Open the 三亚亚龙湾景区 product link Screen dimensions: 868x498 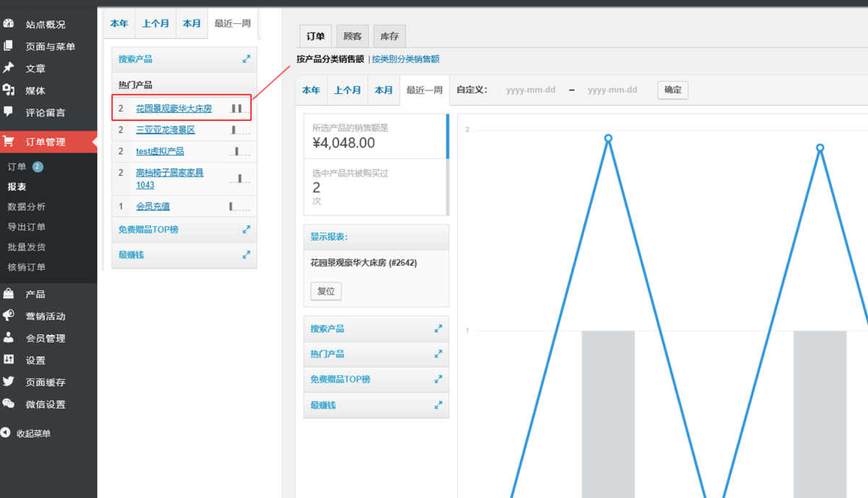[166, 130]
